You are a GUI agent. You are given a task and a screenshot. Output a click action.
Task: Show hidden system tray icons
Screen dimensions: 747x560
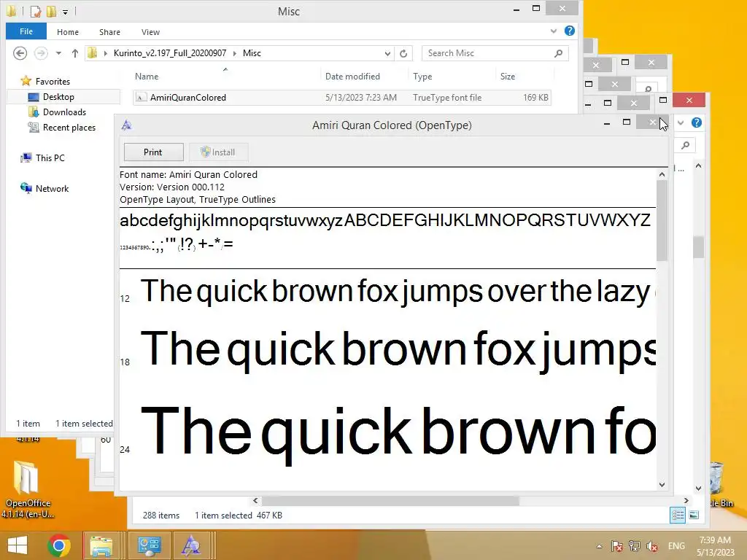[x=600, y=546]
